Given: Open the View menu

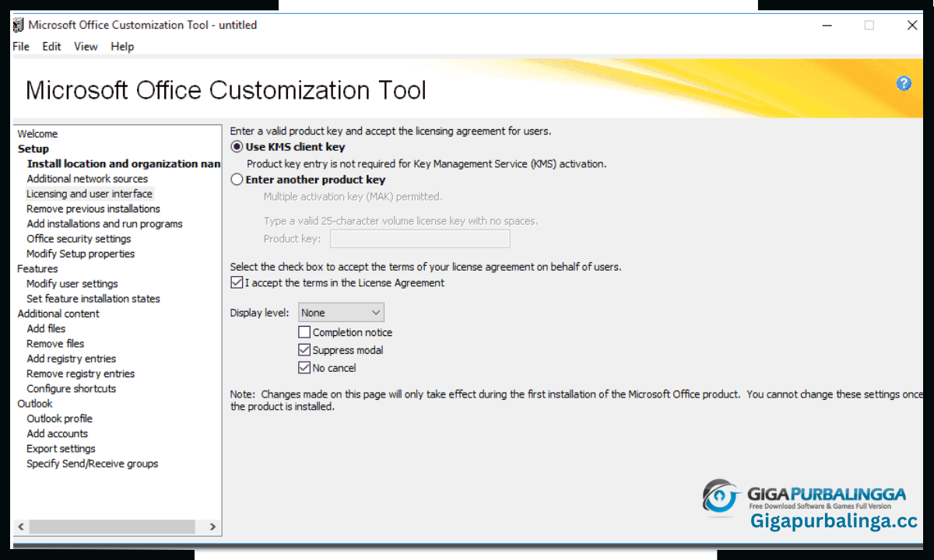Looking at the screenshot, I should tap(86, 47).
